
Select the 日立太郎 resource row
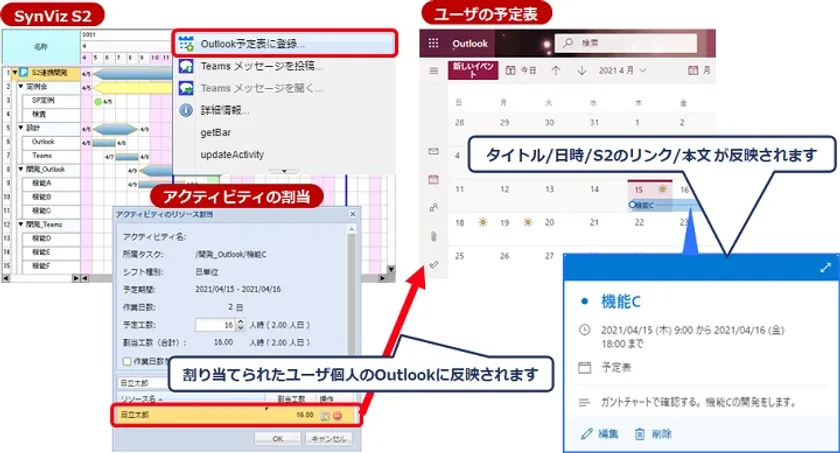[x=236, y=415]
